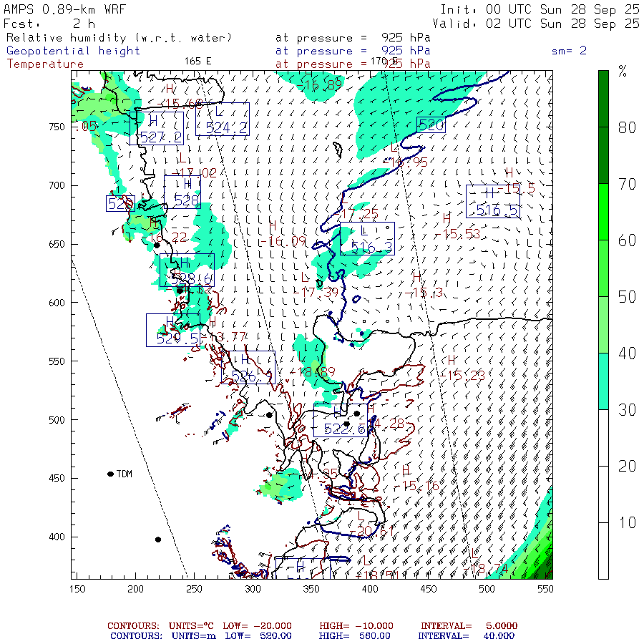644x644 pixels.
Task: Click the Relative humidity title text
Action: (119, 38)
